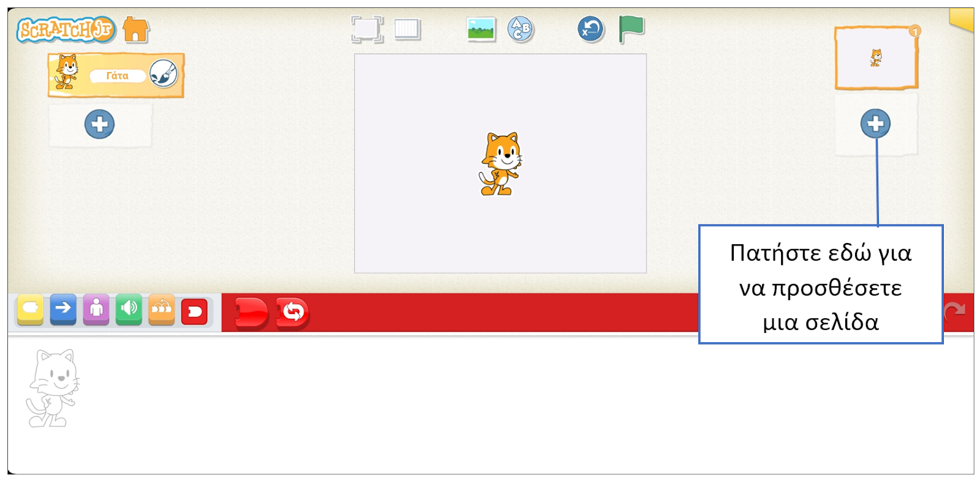Add text with the ABC icon

521,29
